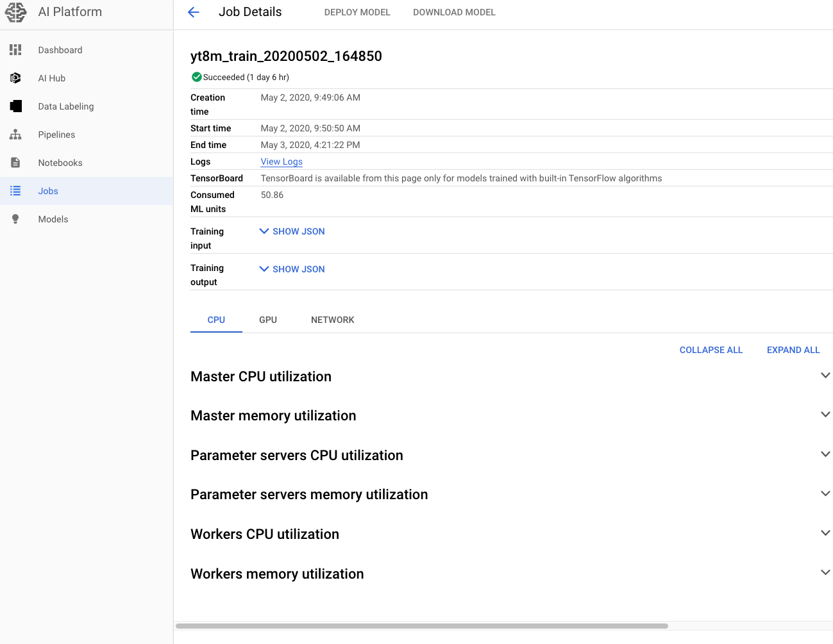Click COLLAPSE ALL

(x=711, y=350)
